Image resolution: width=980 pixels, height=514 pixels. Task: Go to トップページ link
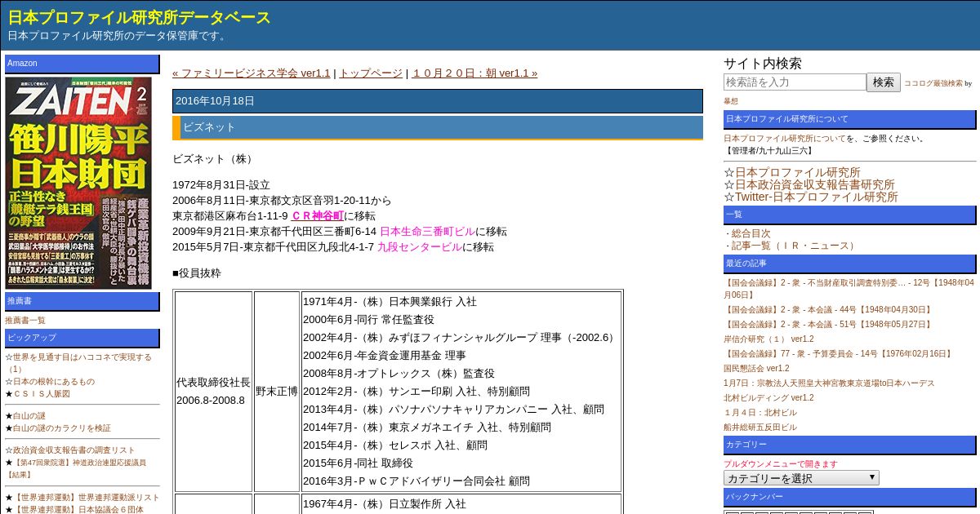[371, 73]
